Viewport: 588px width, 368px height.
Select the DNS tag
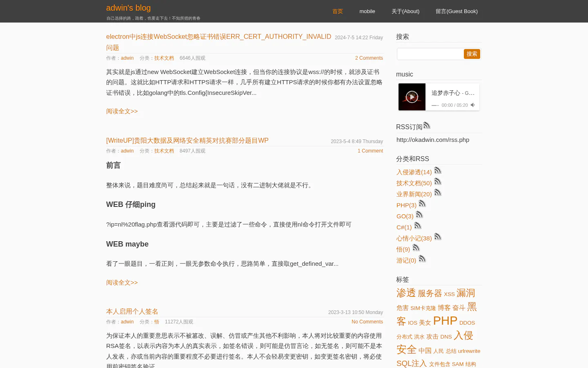(x=446, y=337)
